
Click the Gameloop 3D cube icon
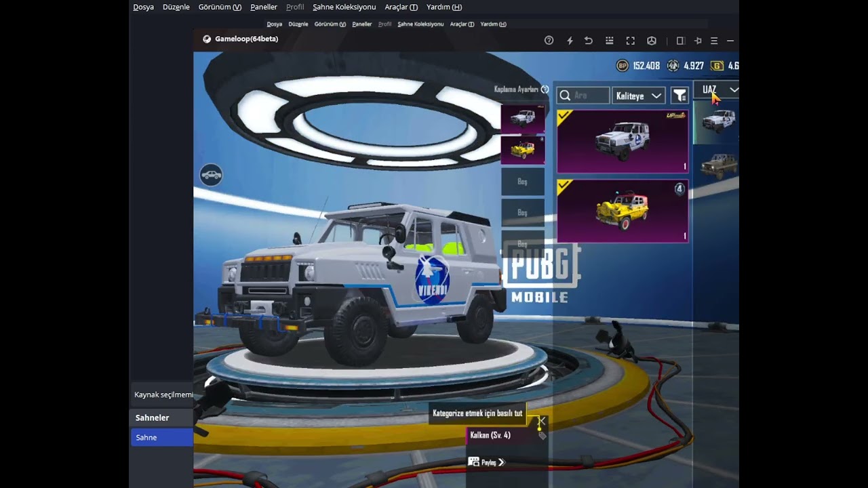652,41
